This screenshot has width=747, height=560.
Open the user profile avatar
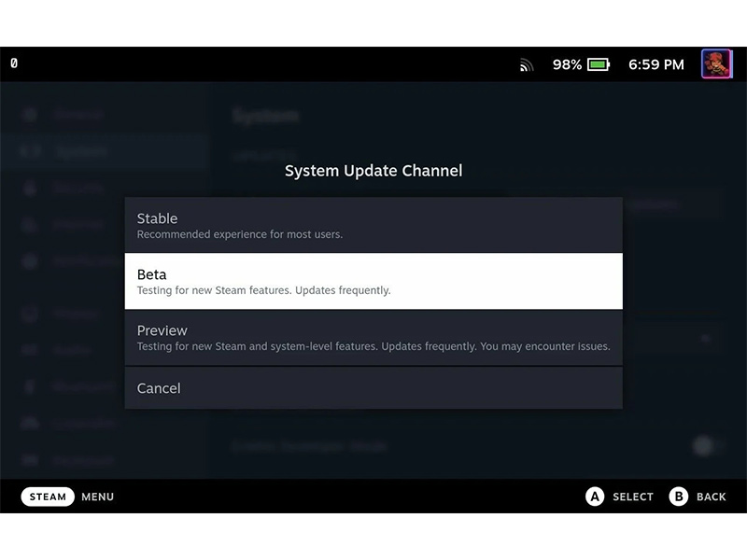tap(716, 63)
